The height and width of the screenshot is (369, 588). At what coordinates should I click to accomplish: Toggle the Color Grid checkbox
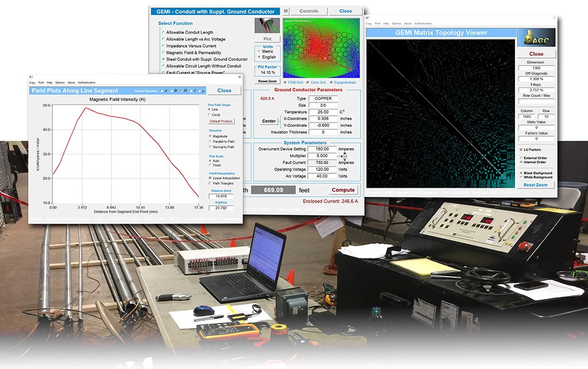click(308, 83)
